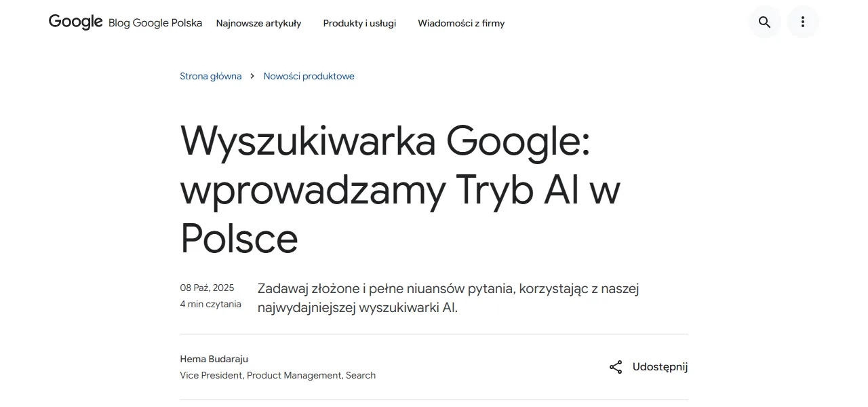Click the breadcrumb chevron separator

[x=252, y=76]
